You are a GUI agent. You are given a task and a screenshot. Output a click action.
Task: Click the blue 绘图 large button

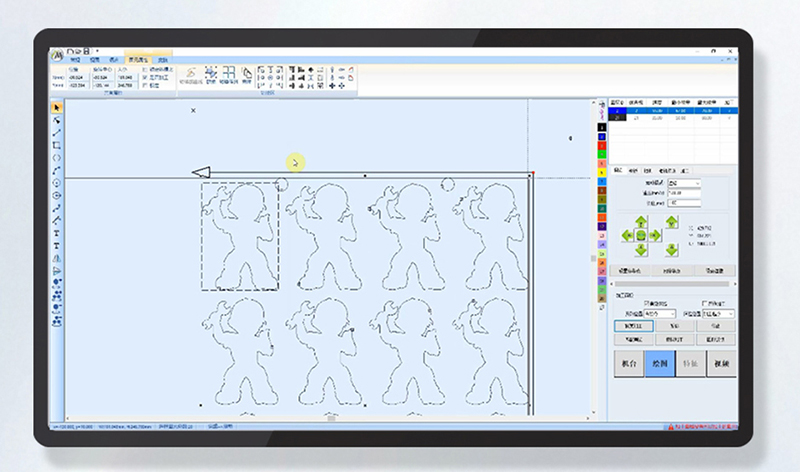[659, 362]
